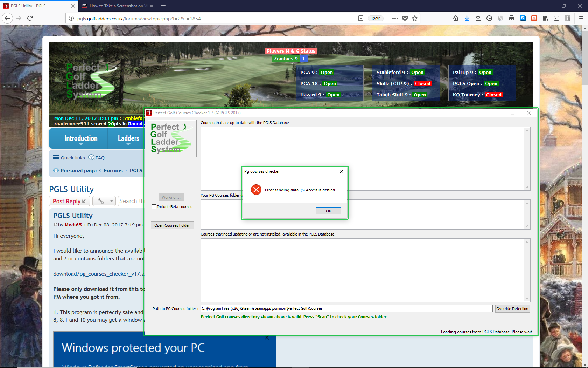588x368 pixels.
Task: Click the Path to PG Courses folder field
Action: pyautogui.click(x=346, y=309)
